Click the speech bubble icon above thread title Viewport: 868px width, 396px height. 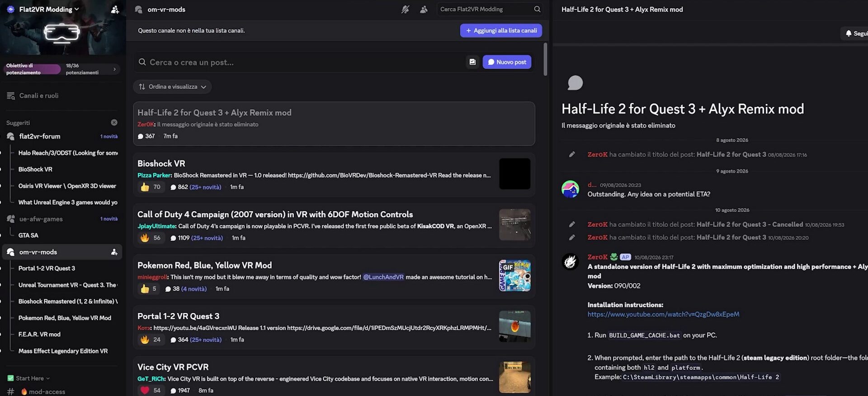(575, 83)
